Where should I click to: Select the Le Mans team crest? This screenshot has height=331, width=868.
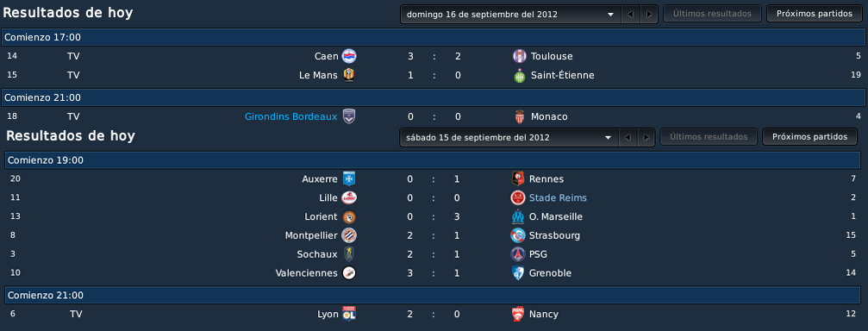pyautogui.click(x=349, y=75)
